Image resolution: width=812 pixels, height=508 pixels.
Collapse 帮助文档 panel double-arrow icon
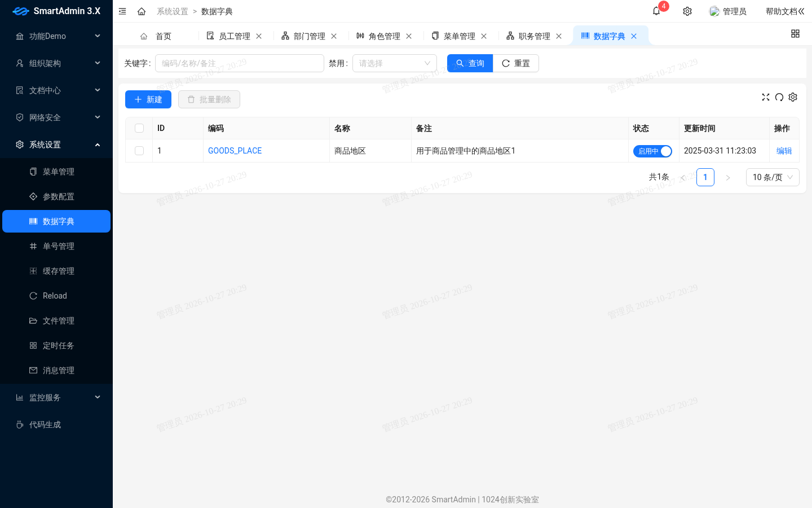pos(801,11)
